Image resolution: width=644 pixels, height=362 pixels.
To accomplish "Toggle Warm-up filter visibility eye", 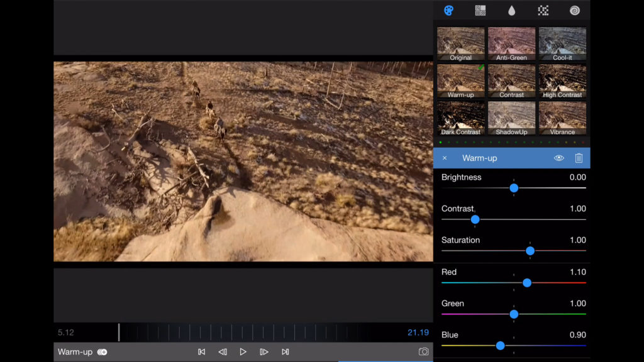I will point(558,158).
